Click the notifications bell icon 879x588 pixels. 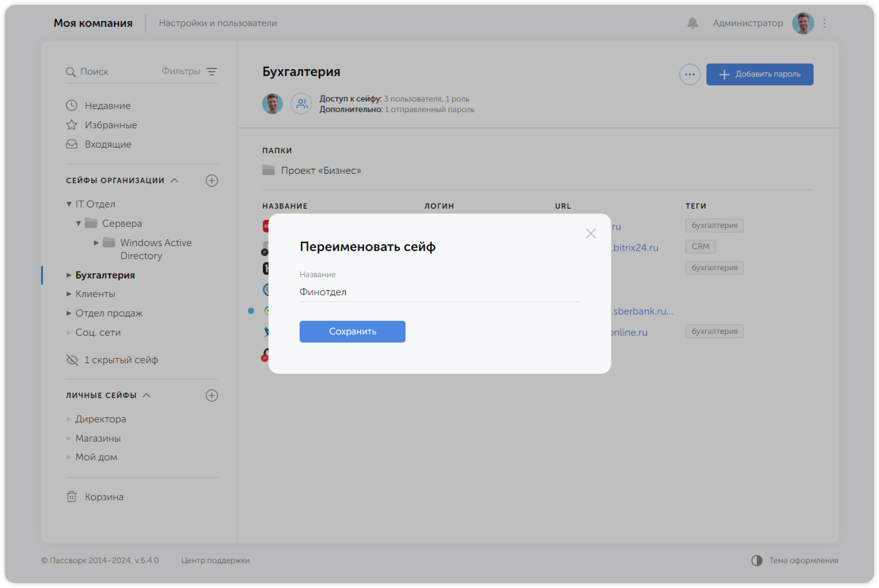[692, 23]
